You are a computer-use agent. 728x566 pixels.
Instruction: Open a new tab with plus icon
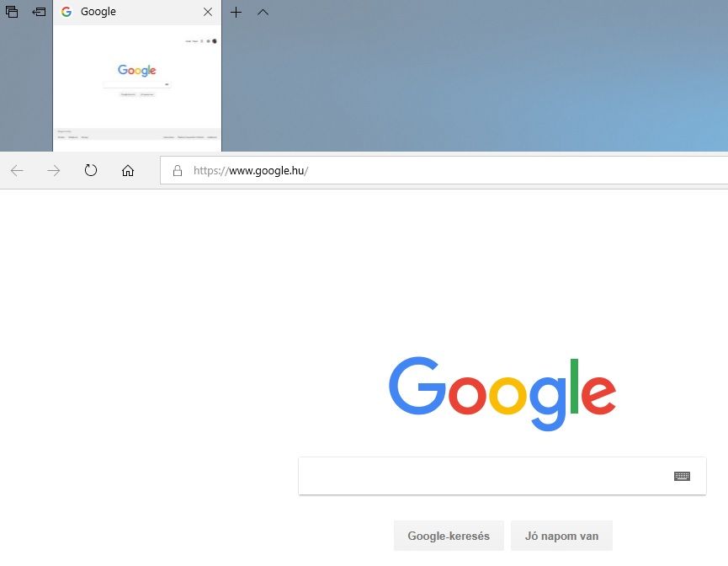236,12
